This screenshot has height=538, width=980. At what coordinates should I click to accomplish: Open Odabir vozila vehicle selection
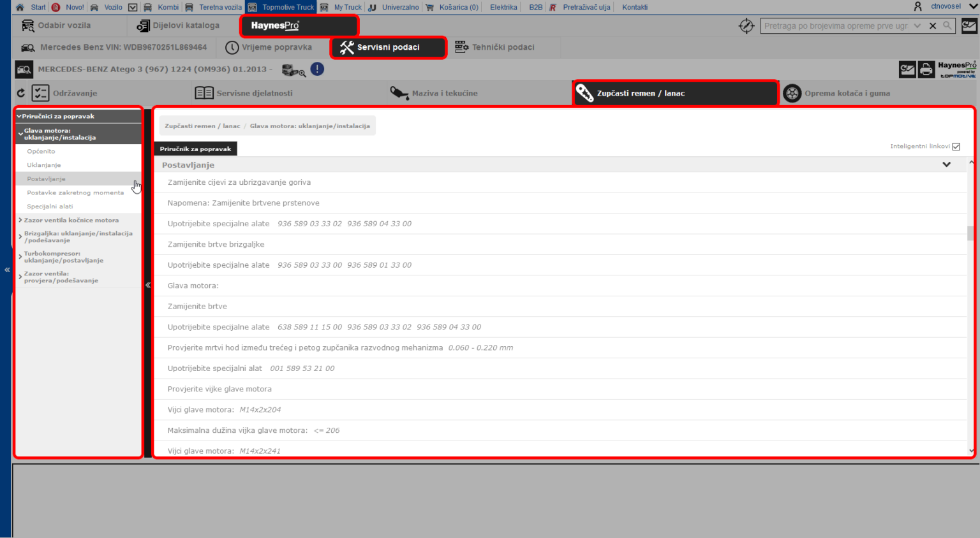[56, 25]
